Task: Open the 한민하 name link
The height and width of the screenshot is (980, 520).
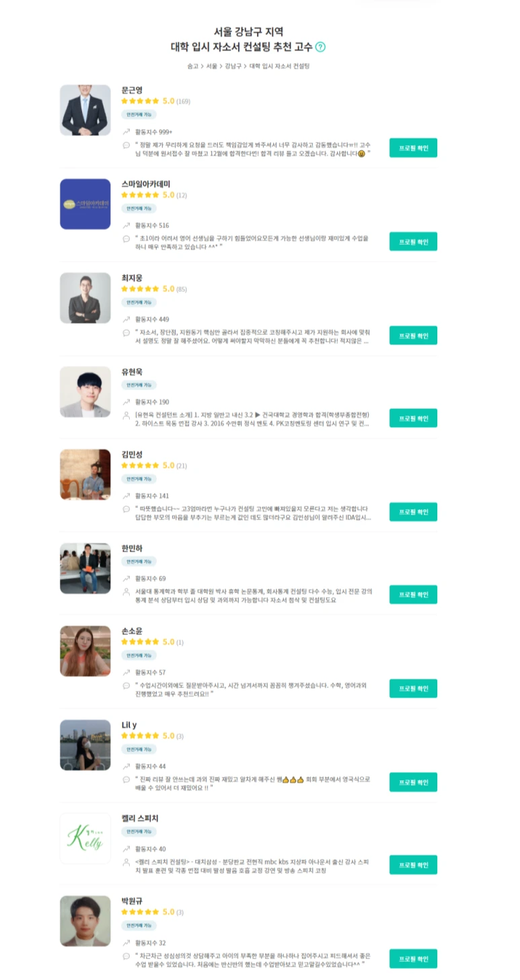Action: (132, 548)
